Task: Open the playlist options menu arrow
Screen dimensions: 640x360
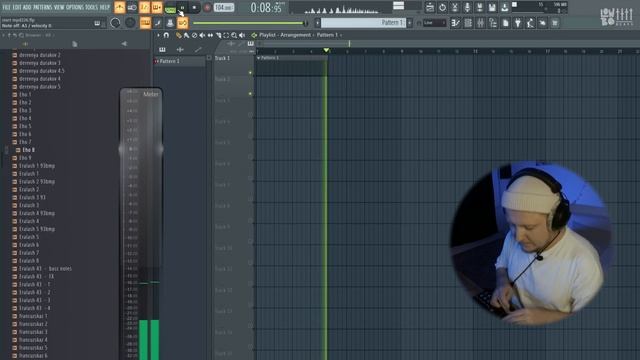Action: click(158, 36)
